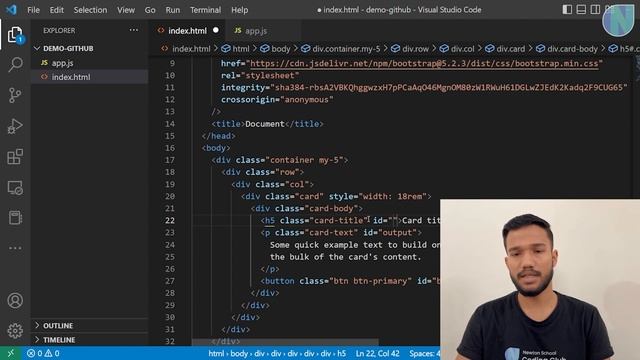This screenshot has height=360, width=640.
Task: Click the horizontal scrollbar under editor
Action: (285, 341)
